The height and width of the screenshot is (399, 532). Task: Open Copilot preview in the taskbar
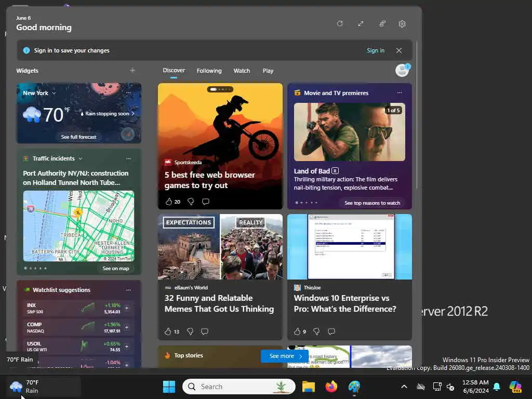pyautogui.click(x=515, y=387)
